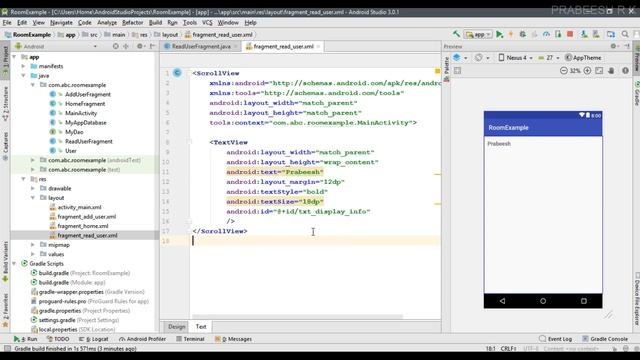
Task: Click scroll from source target icon
Action: tap(116, 46)
